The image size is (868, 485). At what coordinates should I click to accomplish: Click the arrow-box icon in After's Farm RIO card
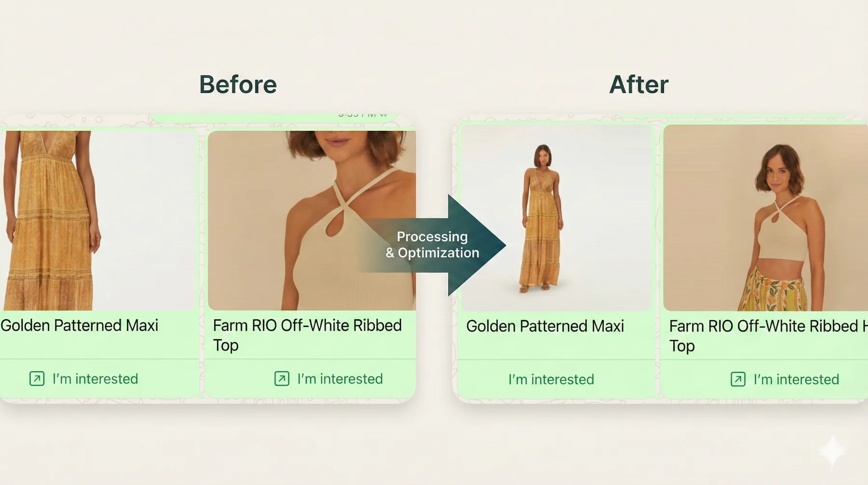(x=738, y=379)
